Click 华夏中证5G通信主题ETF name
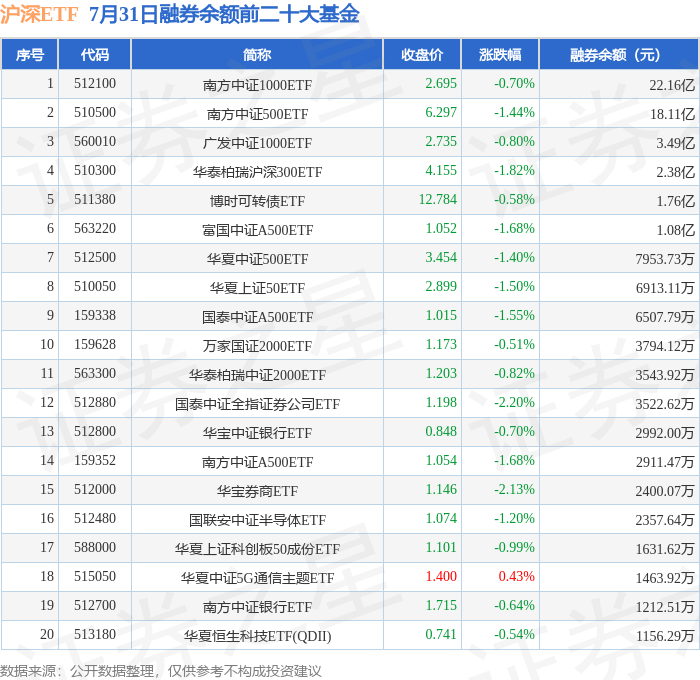Viewport: 700px width, 680px height. [x=257, y=578]
